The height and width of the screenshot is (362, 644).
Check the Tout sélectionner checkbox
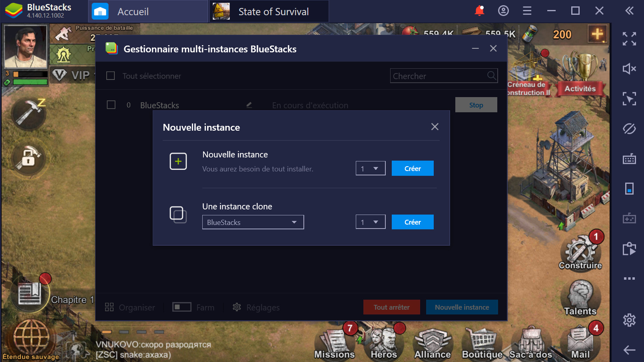111,76
